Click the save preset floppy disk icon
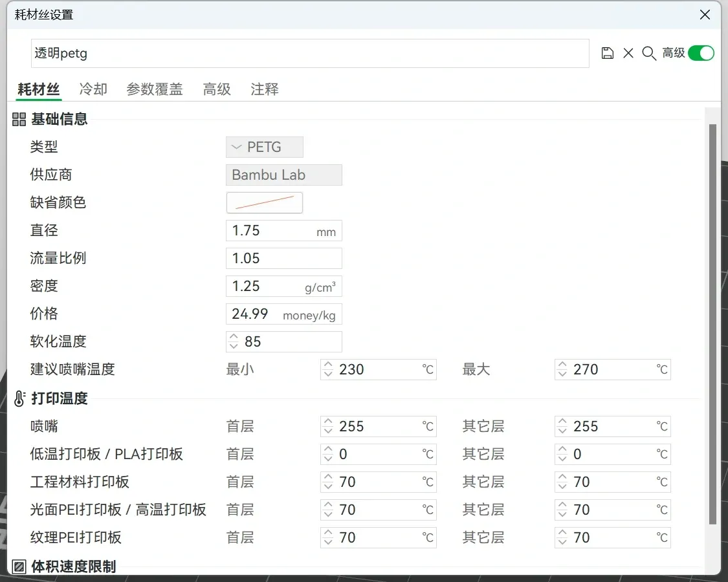The width and height of the screenshot is (728, 582). 607,54
